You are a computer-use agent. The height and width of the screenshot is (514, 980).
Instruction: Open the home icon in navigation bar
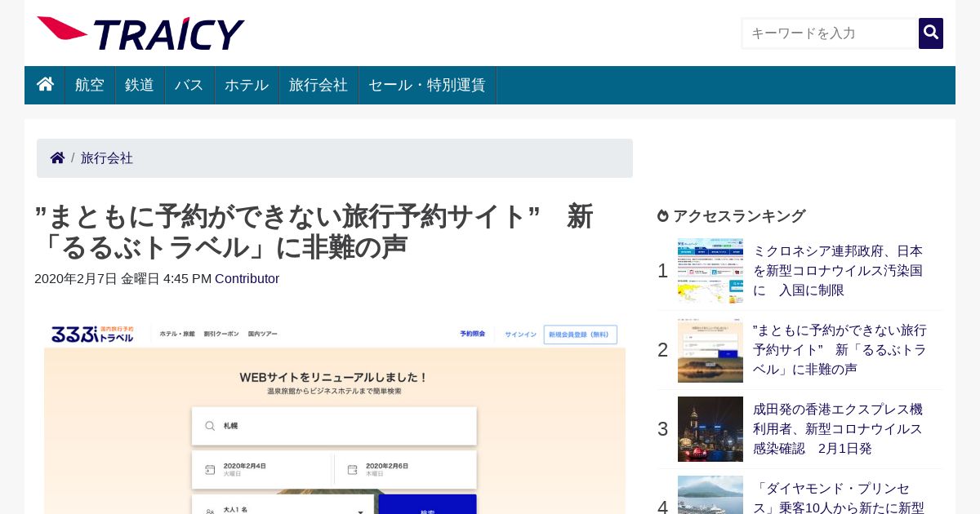coord(45,85)
